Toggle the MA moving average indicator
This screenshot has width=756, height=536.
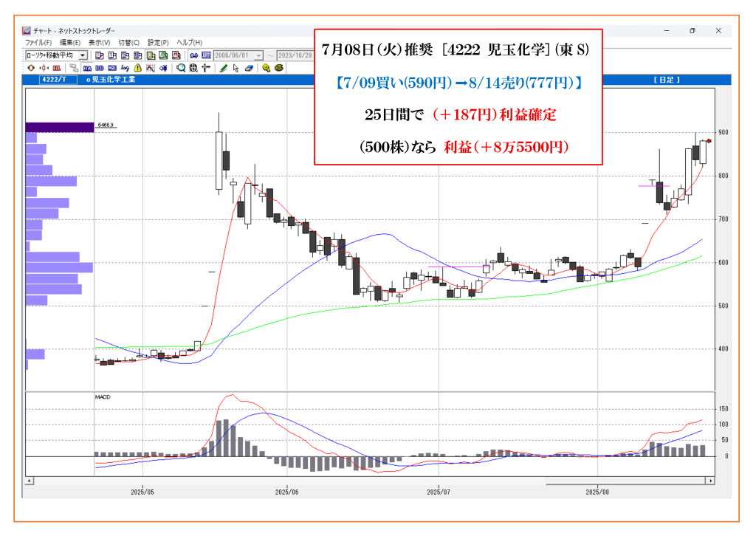click(x=87, y=68)
